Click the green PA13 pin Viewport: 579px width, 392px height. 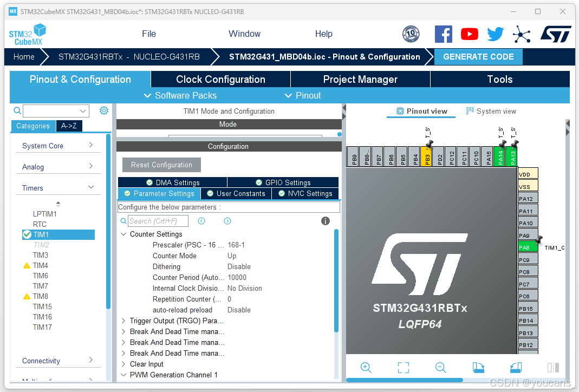tap(511, 157)
